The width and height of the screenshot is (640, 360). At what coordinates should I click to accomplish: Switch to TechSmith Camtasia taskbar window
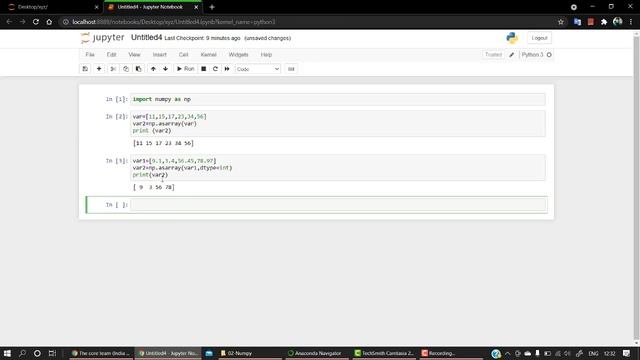click(x=384, y=353)
